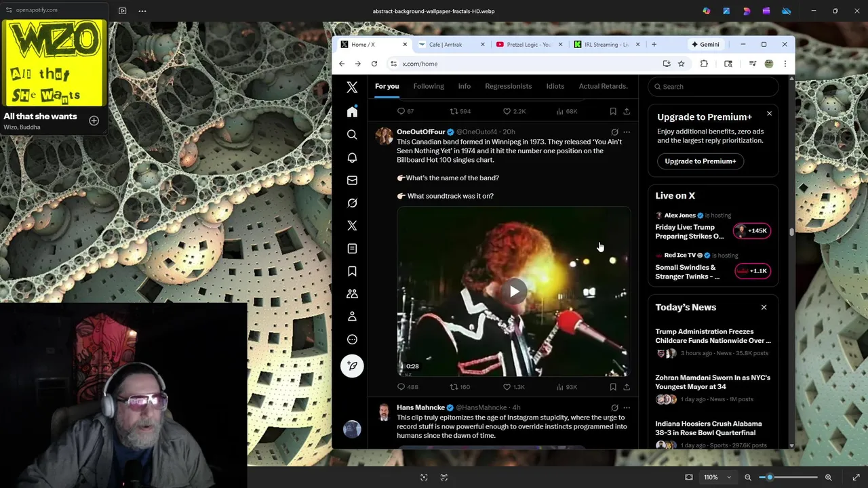
Task: Open Bookmarks icon in X sidebar
Action: pyautogui.click(x=352, y=271)
